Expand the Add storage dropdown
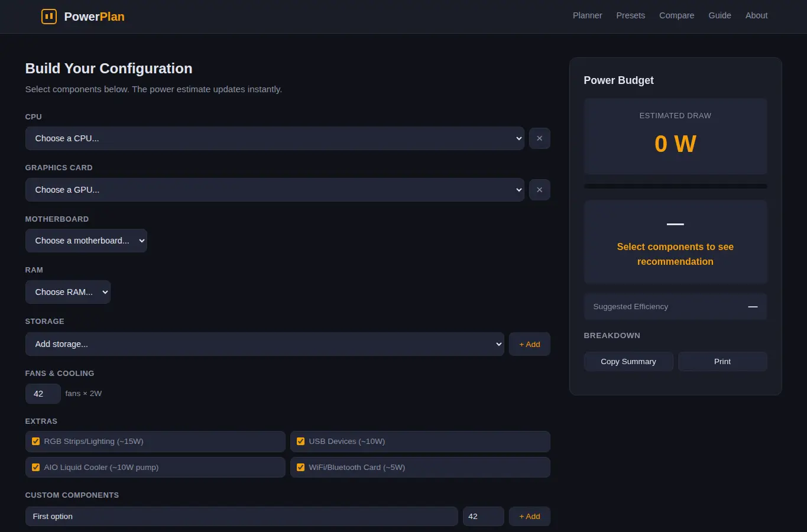The width and height of the screenshot is (807, 532). (264, 344)
